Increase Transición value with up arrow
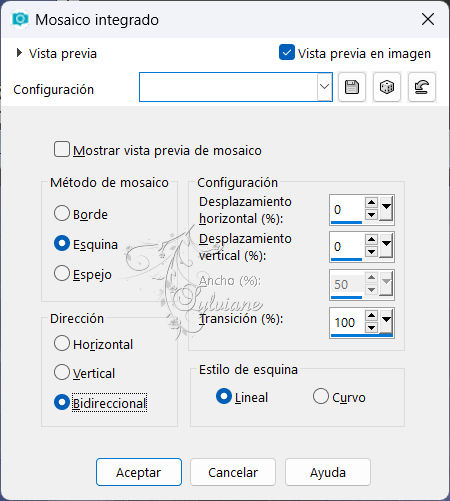Image resolution: width=450 pixels, height=501 pixels. 371,315
